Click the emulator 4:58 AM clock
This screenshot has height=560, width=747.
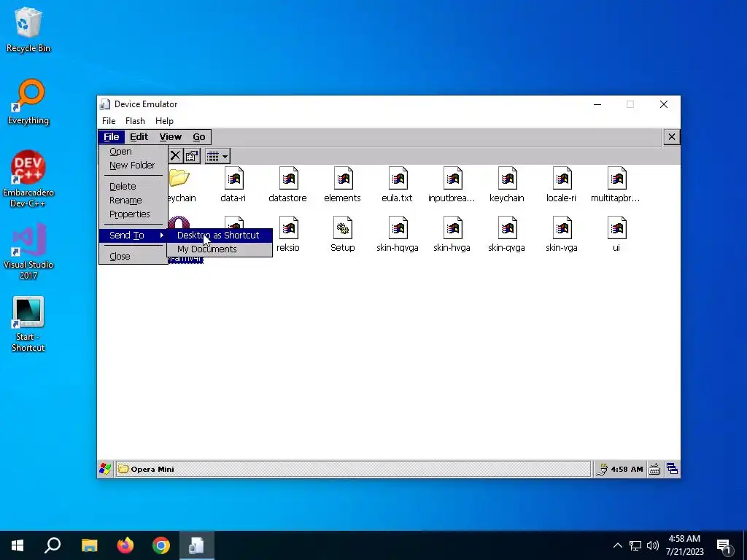pyautogui.click(x=627, y=469)
